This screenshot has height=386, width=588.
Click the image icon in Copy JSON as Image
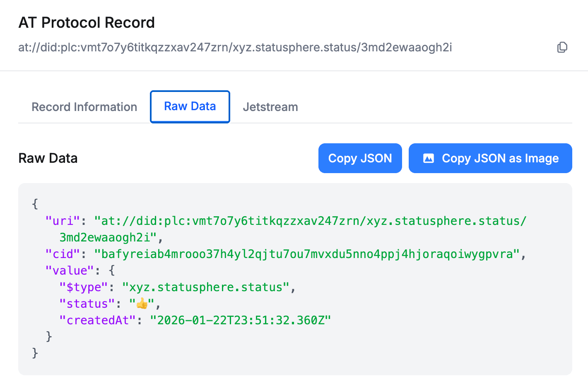429,158
